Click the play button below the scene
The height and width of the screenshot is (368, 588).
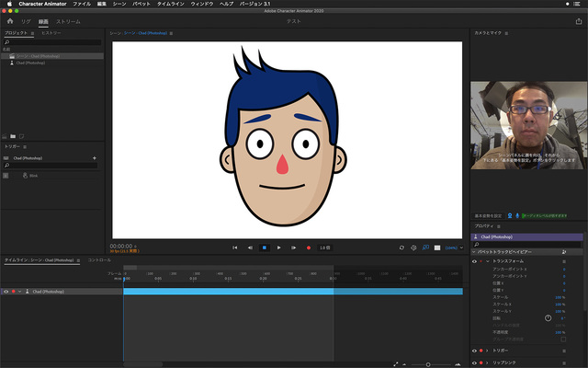[x=278, y=247]
